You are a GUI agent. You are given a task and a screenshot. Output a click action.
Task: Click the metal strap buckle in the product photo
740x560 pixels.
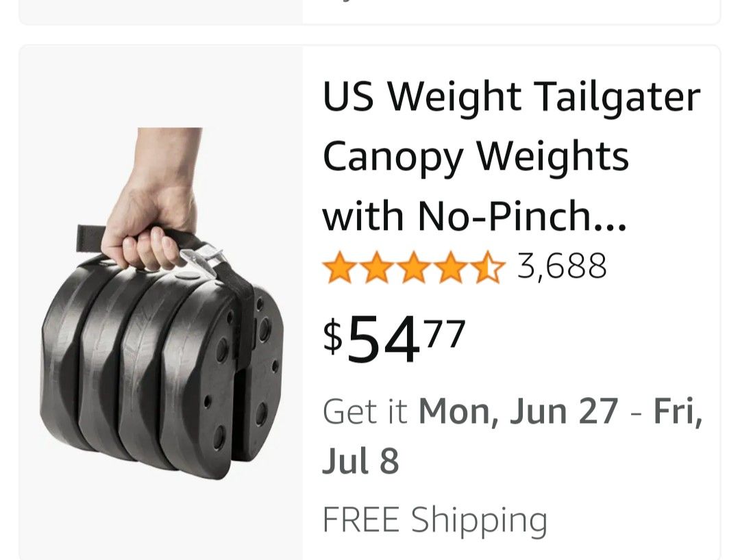203,259
